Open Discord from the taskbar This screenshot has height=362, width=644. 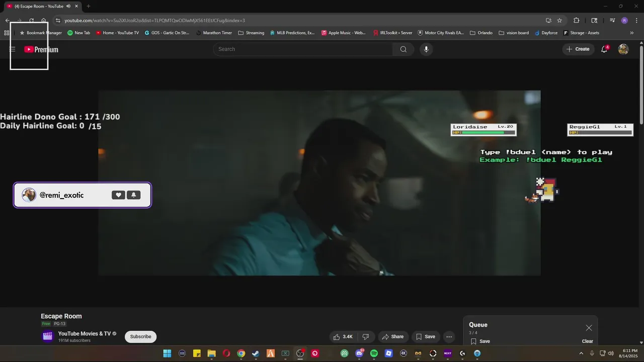point(359,353)
